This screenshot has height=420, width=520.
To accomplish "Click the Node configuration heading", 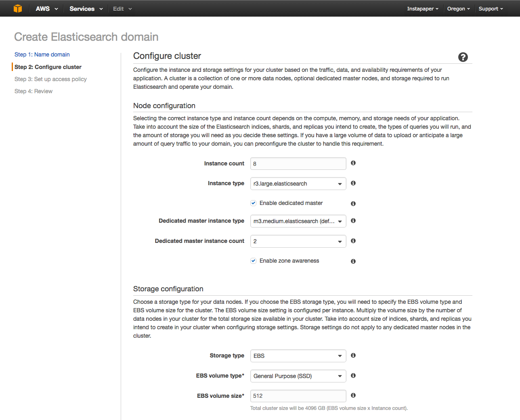I will [164, 106].
